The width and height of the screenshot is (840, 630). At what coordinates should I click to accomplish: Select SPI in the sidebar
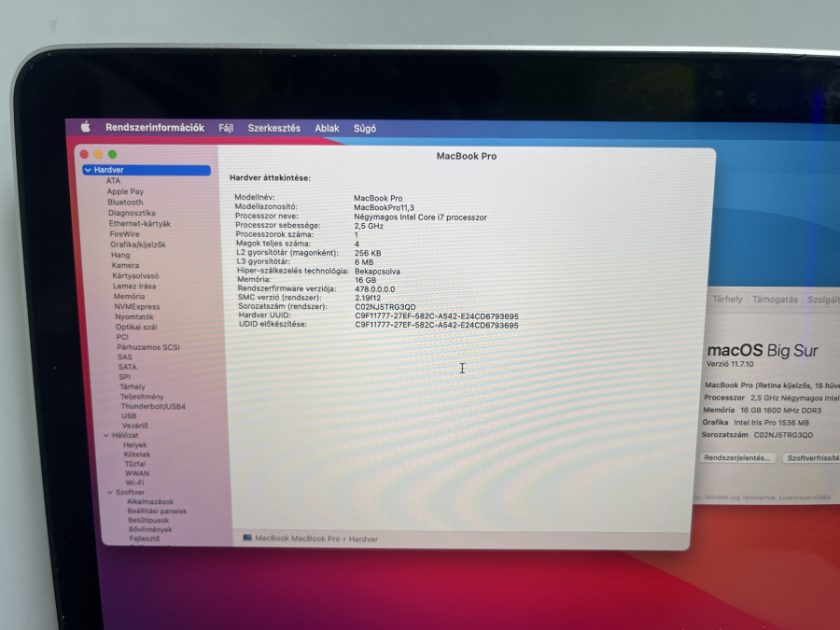click(x=125, y=377)
